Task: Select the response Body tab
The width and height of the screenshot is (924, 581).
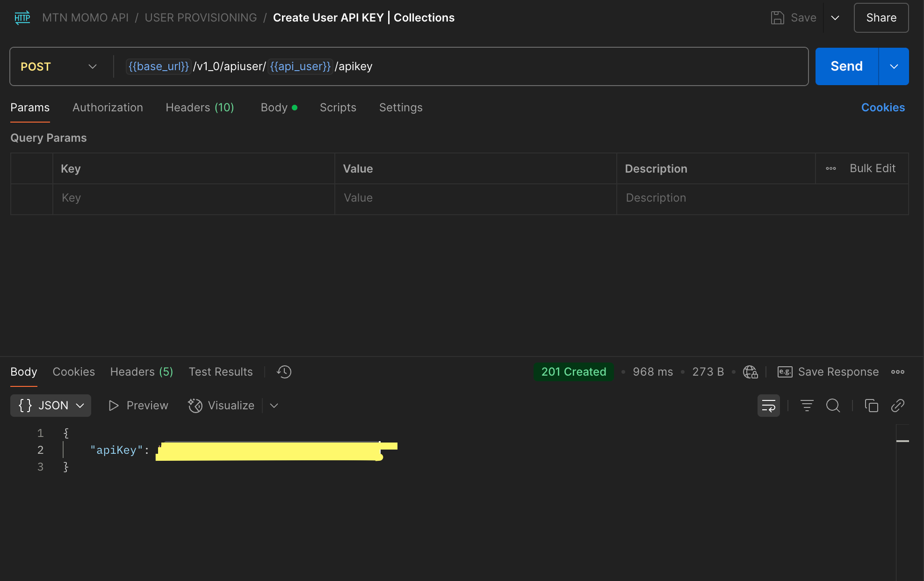Action: (23, 372)
